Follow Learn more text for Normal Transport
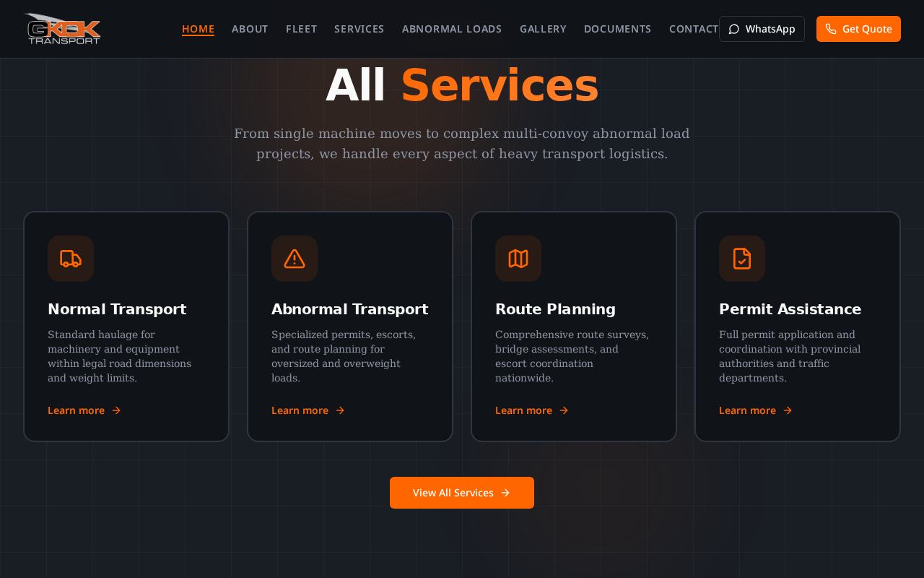Screen dimensions: 924x578 76,410
